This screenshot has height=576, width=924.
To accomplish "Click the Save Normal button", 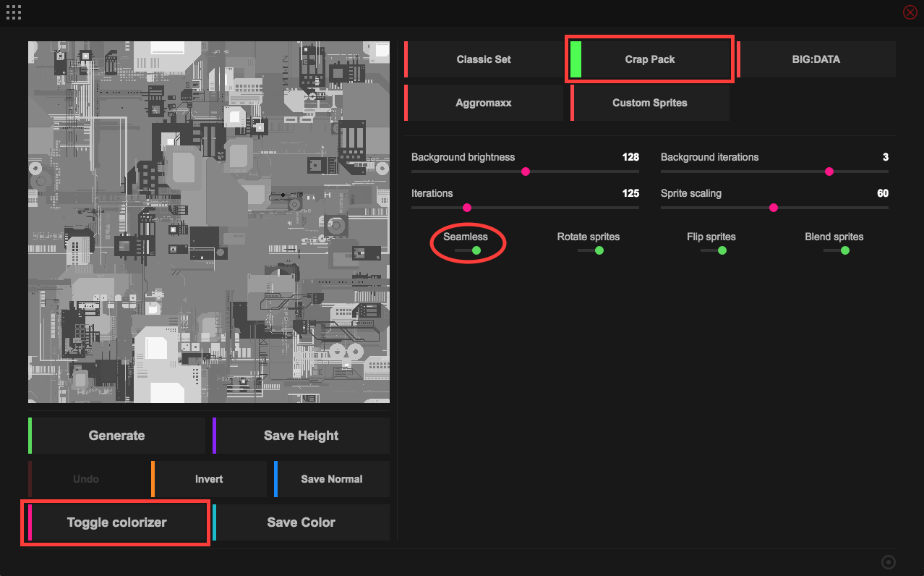I will coord(332,479).
